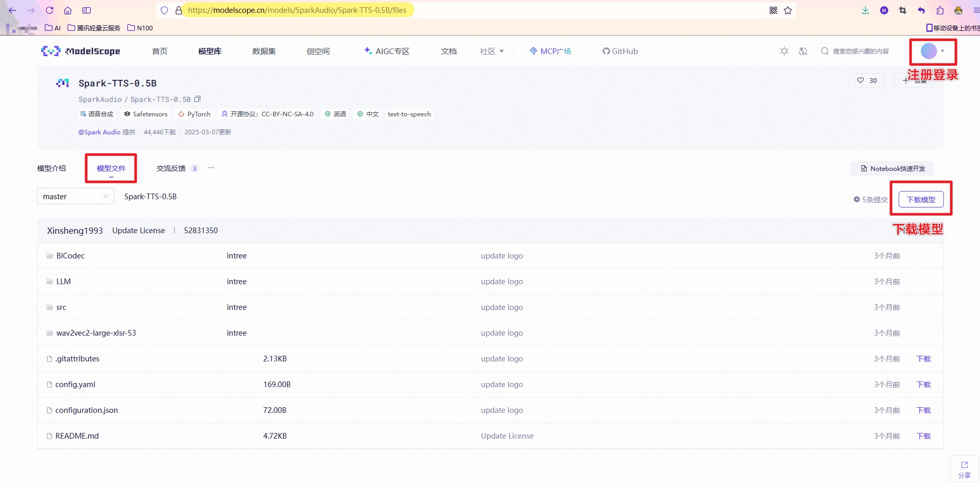The image size is (980, 487).
Task: Open the GitHub link in navigation
Action: [620, 51]
